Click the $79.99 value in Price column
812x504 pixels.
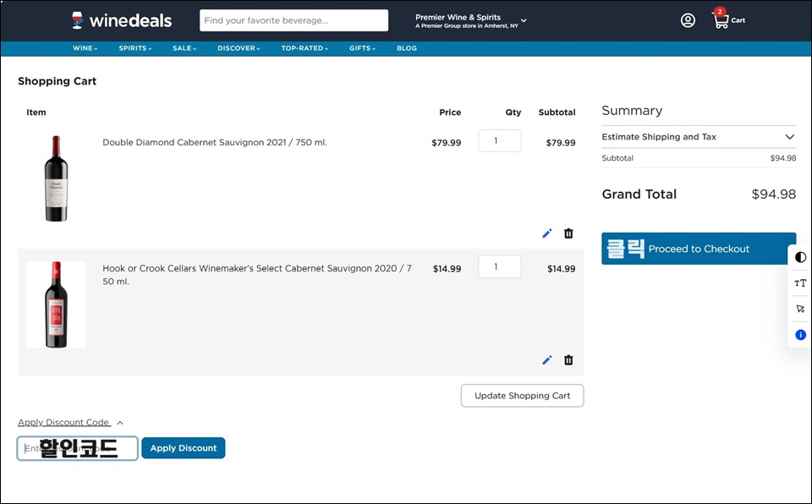(447, 142)
